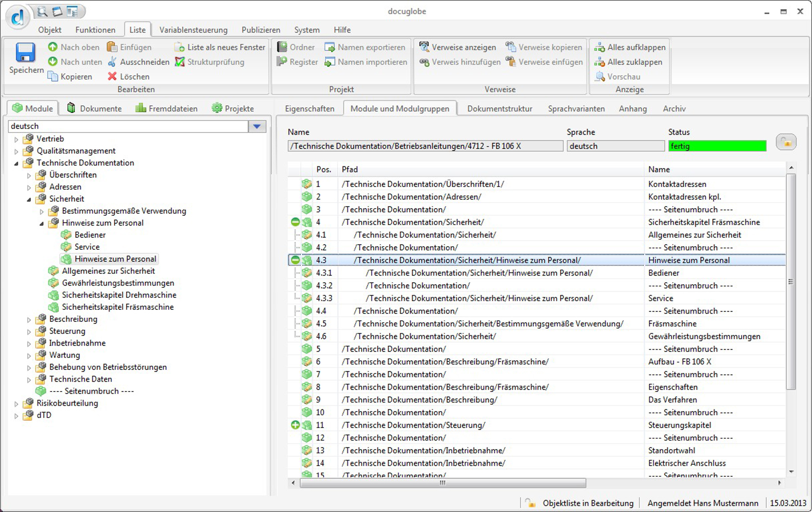Click the Löschen red X icon

pyautogui.click(x=112, y=77)
